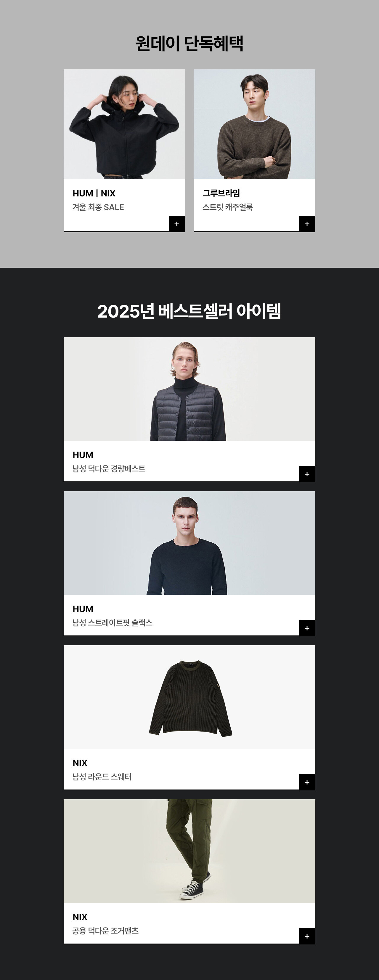Screen dimensions: 379x980
Task: Open 남성 덕다운 경량베스트 product title
Action: tap(109, 468)
